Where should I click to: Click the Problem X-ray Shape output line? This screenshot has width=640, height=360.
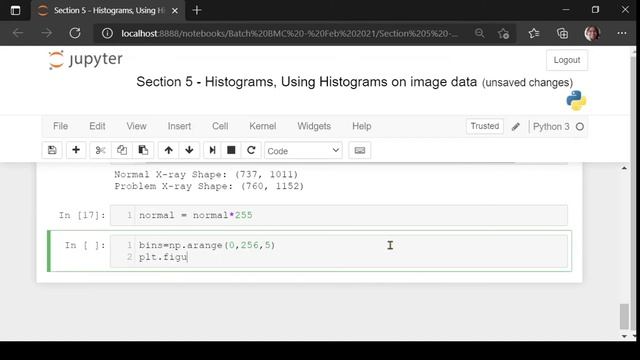[209, 187]
